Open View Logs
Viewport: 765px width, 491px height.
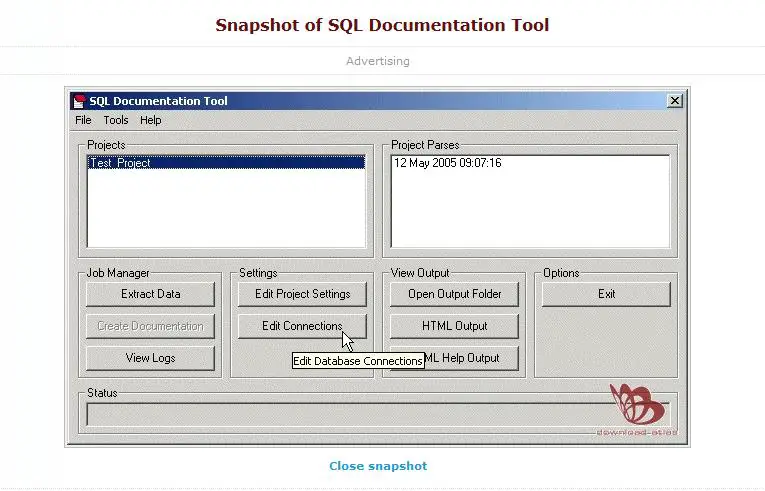coord(150,358)
